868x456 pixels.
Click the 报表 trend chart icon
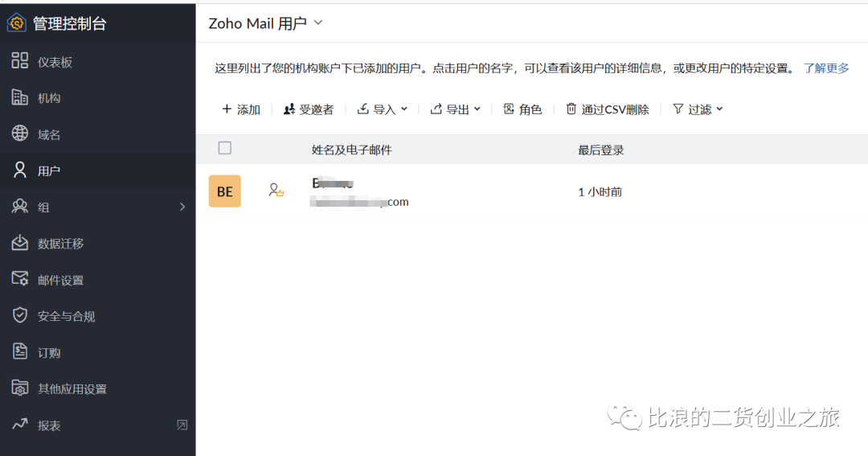(20, 424)
